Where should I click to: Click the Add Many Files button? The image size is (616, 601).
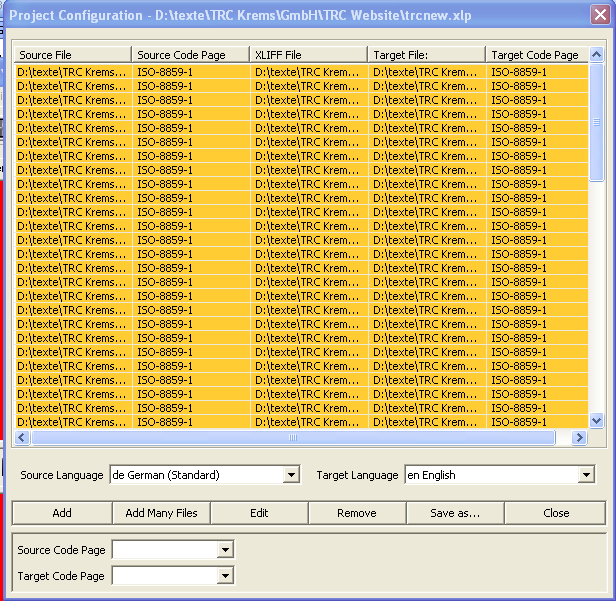[x=161, y=513]
